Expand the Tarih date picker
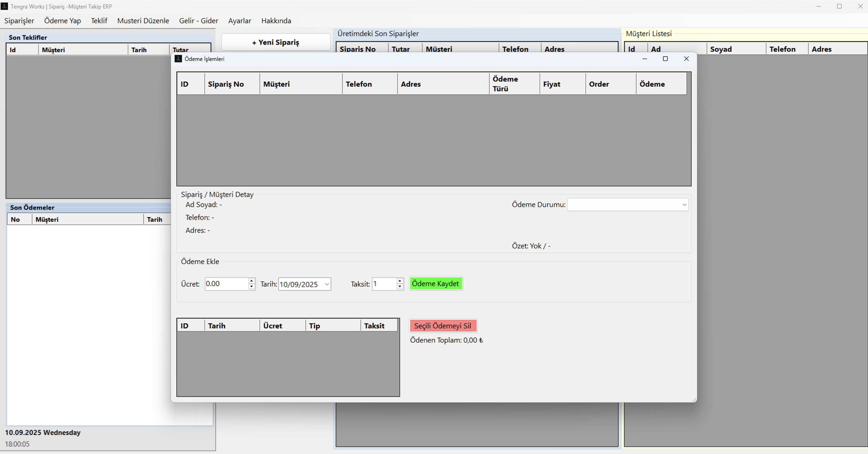Screen dimensions: 868x454 326,284
